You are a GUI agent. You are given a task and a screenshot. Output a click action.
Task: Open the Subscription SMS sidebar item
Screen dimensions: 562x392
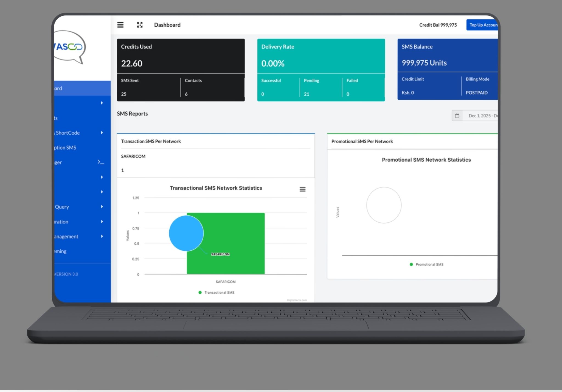point(65,147)
